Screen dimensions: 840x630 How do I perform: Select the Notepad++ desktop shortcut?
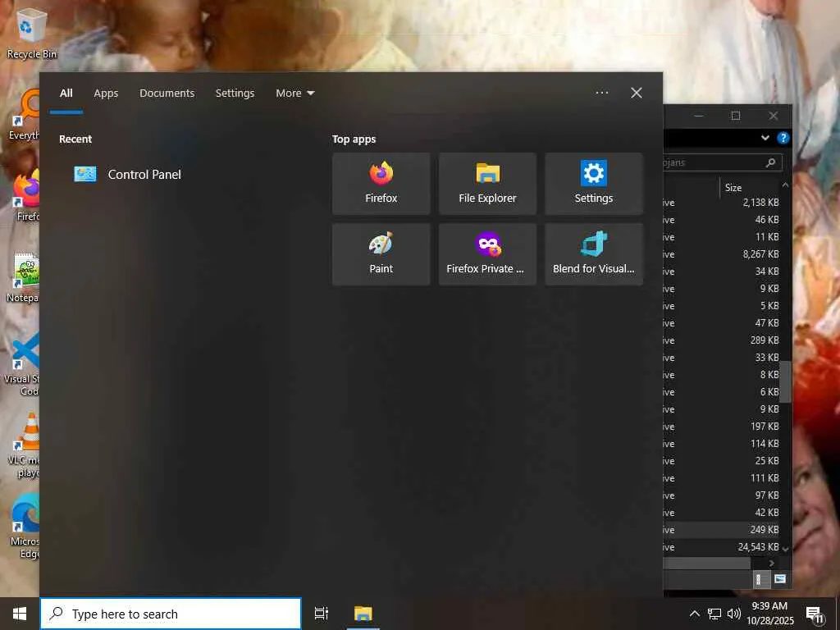coord(22,277)
